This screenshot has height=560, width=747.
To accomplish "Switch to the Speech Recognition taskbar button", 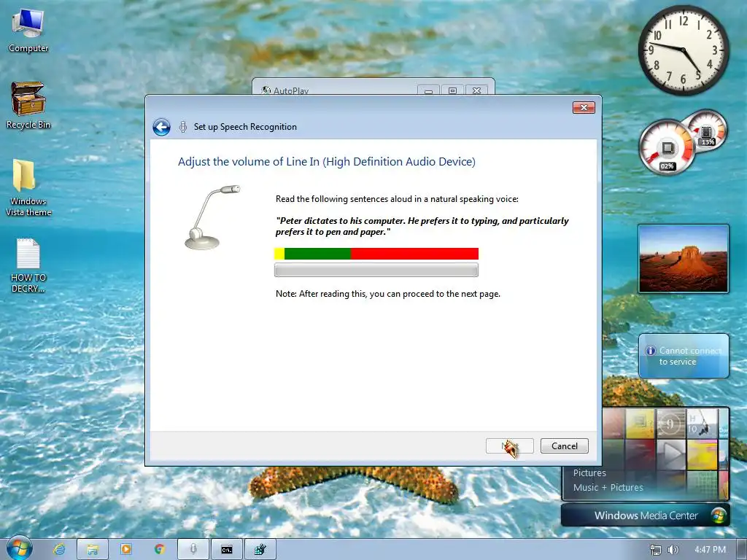I will coord(193,549).
